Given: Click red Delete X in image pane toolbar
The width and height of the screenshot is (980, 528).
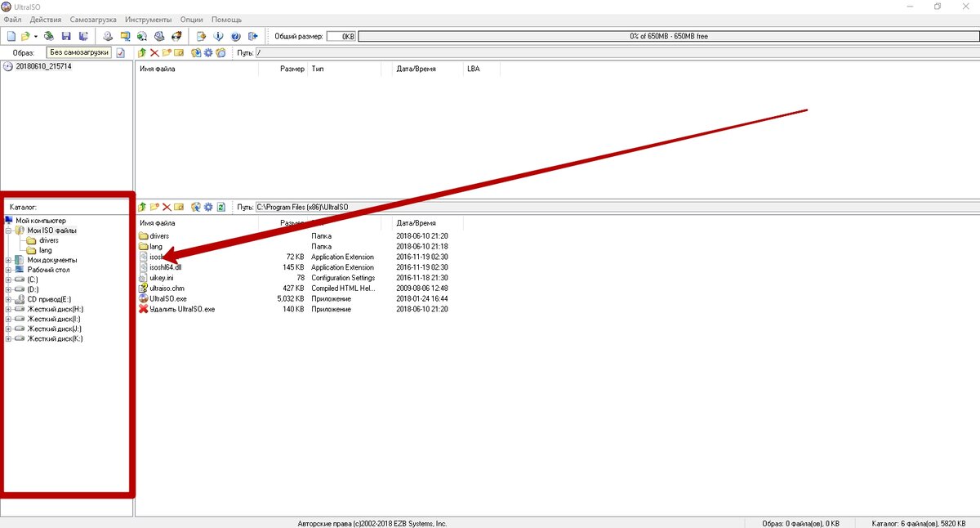Looking at the screenshot, I should pyautogui.click(x=154, y=52).
